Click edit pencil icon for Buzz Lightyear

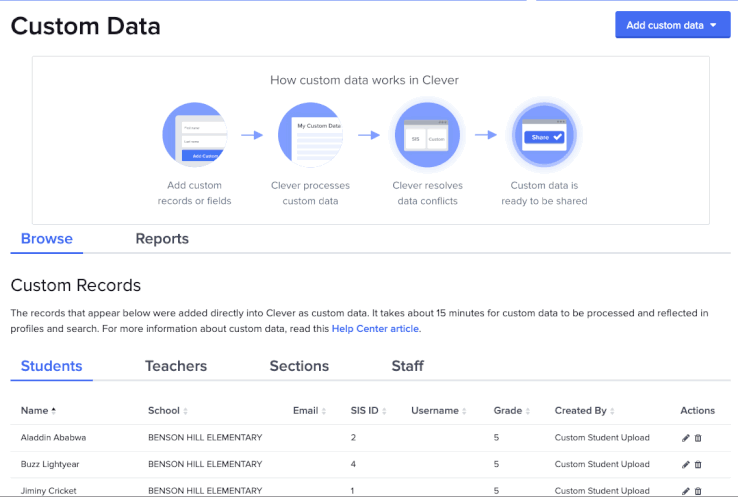(685, 465)
